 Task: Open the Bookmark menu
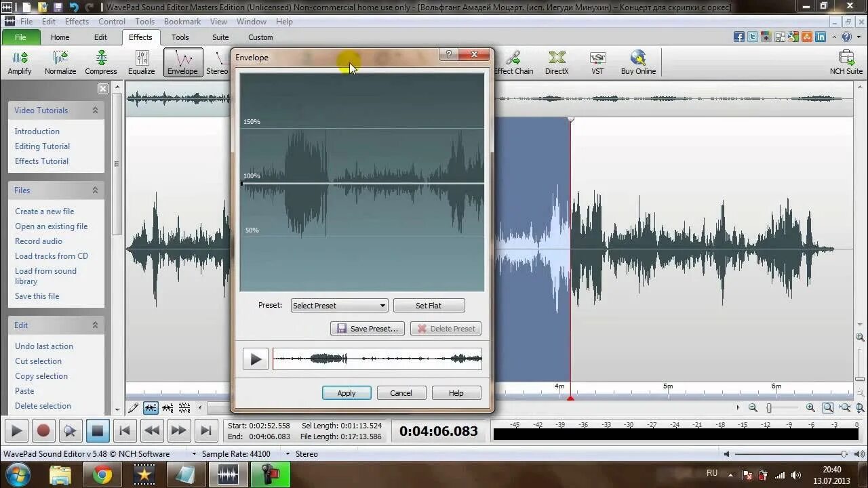[182, 22]
